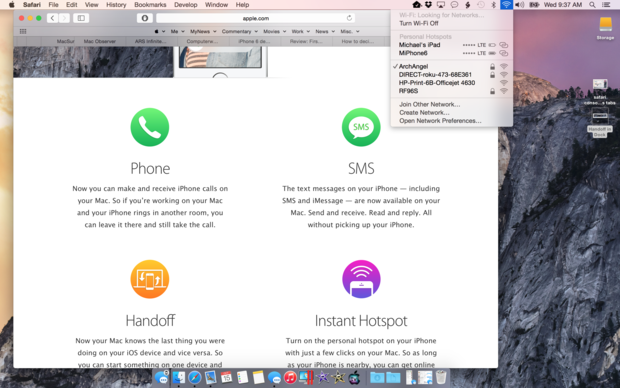
Task: Open the Trash in the Dock
Action: pyautogui.click(x=441, y=377)
